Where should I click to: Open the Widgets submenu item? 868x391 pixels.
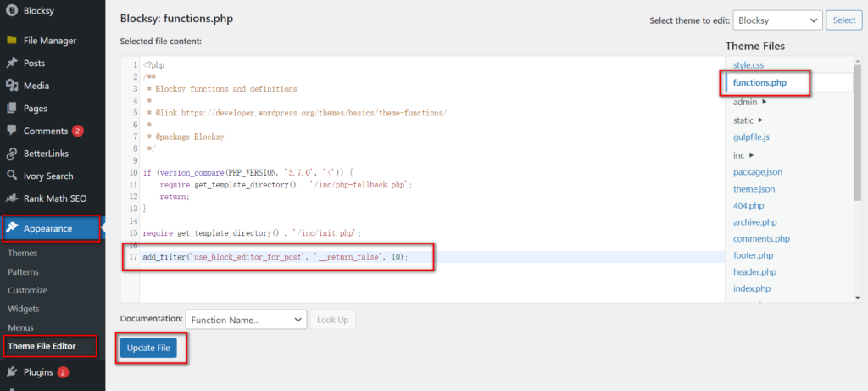[x=24, y=309]
